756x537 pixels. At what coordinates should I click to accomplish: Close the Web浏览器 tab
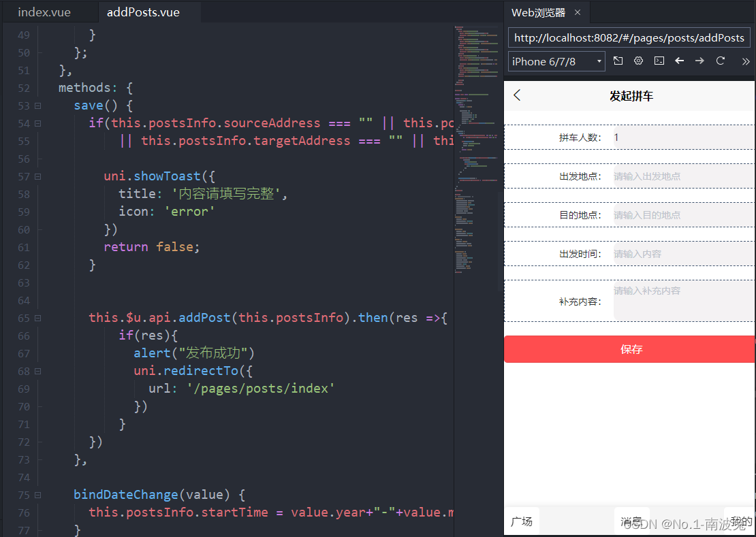point(578,12)
